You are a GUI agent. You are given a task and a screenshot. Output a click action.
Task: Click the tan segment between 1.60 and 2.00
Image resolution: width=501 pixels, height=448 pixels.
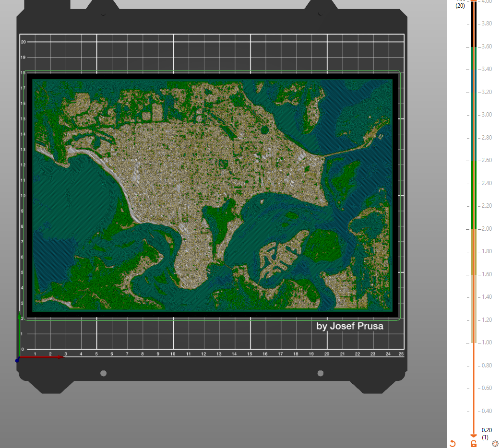coord(474,252)
